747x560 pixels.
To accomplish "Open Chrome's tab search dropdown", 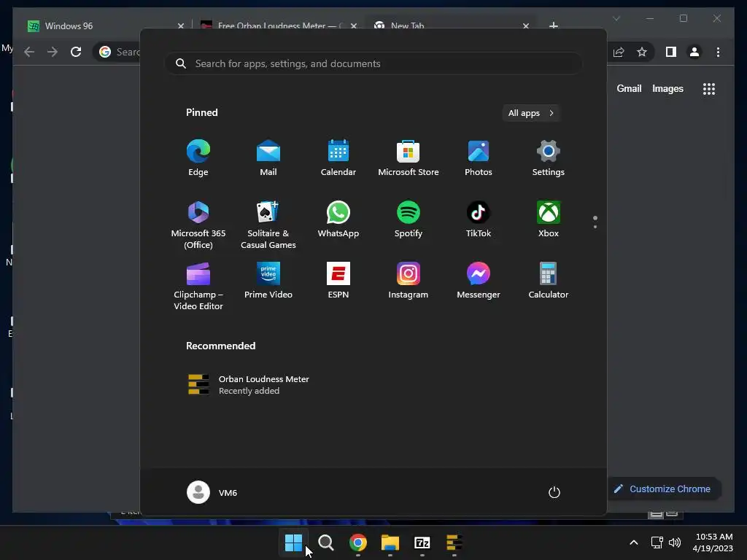I will 616,18.
